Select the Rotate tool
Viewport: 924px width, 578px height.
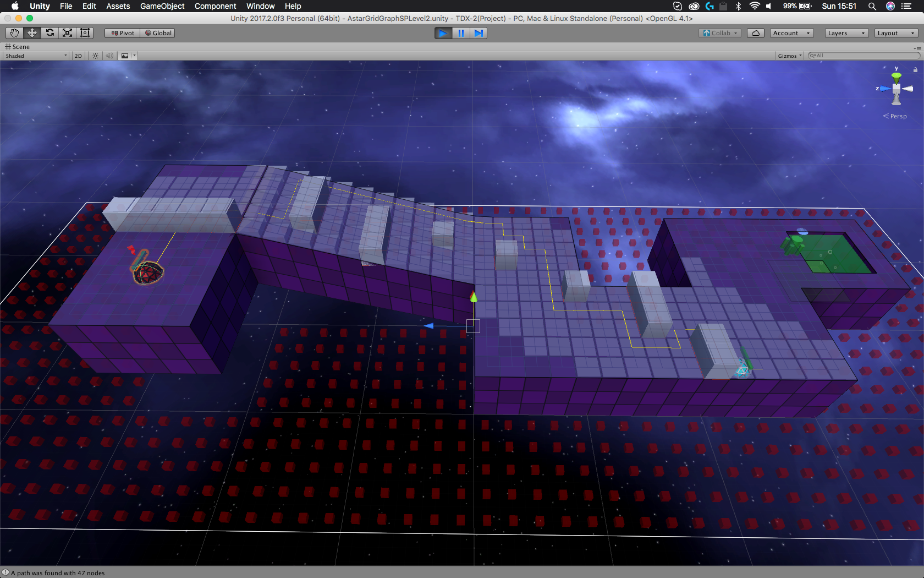(50, 33)
